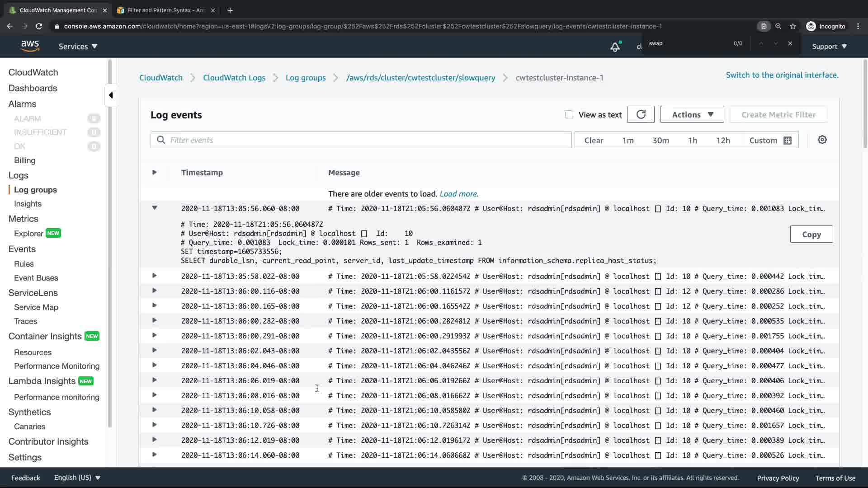Collapse the left navigation sidebar arrow
This screenshot has height=488, width=868.
coord(111,95)
